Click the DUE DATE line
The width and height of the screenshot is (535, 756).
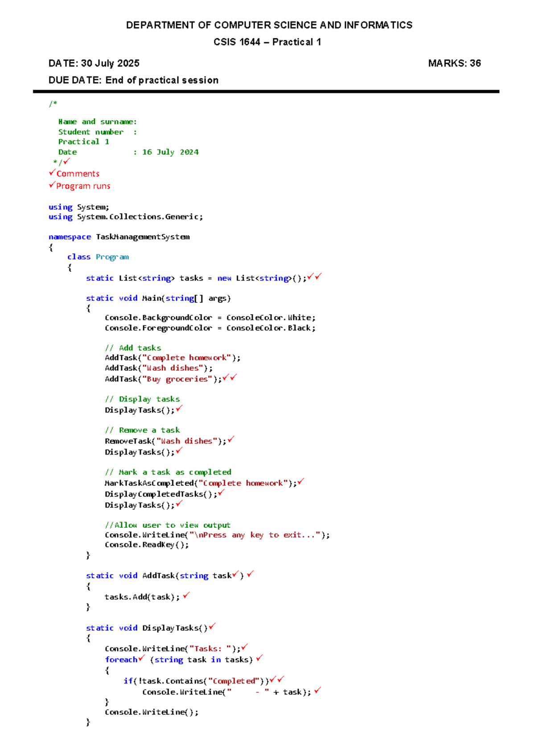133,80
